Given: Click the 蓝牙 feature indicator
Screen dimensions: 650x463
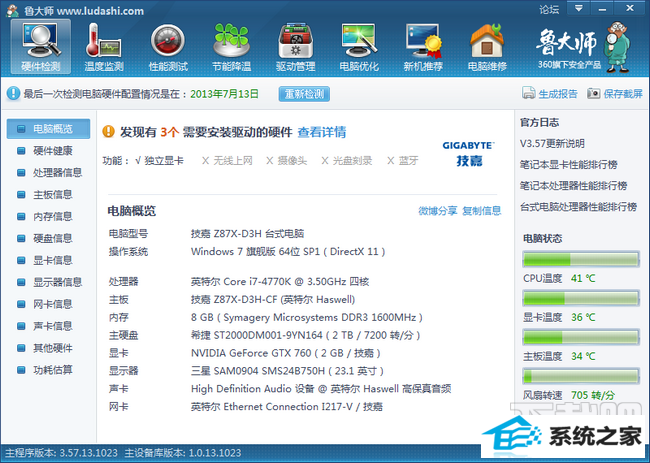Looking at the screenshot, I should (403, 161).
